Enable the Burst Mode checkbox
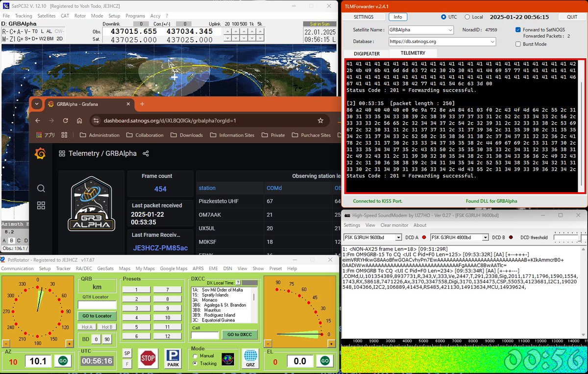 (x=518, y=44)
